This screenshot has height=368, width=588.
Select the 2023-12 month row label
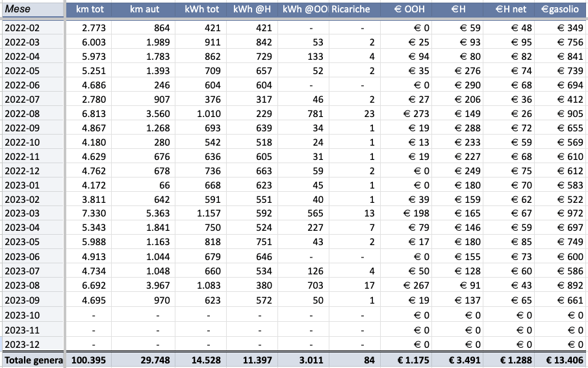coord(23,344)
